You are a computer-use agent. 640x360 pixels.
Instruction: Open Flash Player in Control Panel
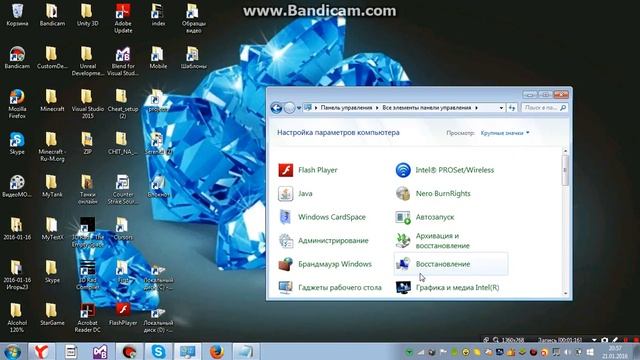[x=308, y=170]
